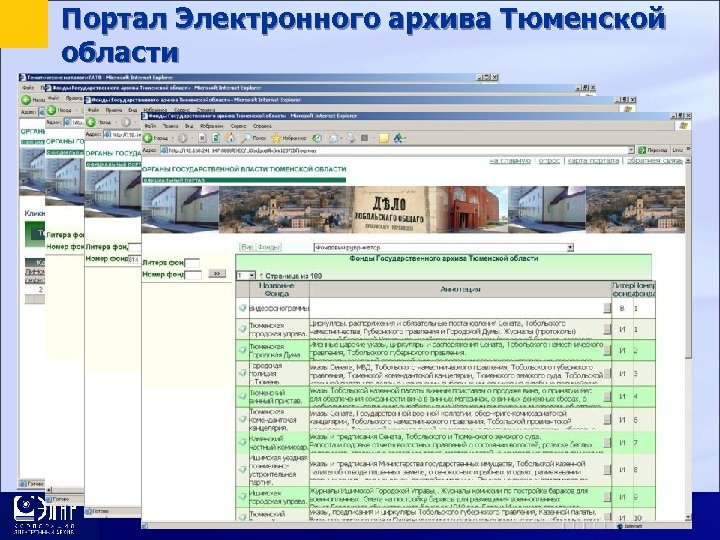Click the yellow folder icon in front toolbar
Viewport: 720px width, 540px height.
pyautogui.click(x=384, y=138)
